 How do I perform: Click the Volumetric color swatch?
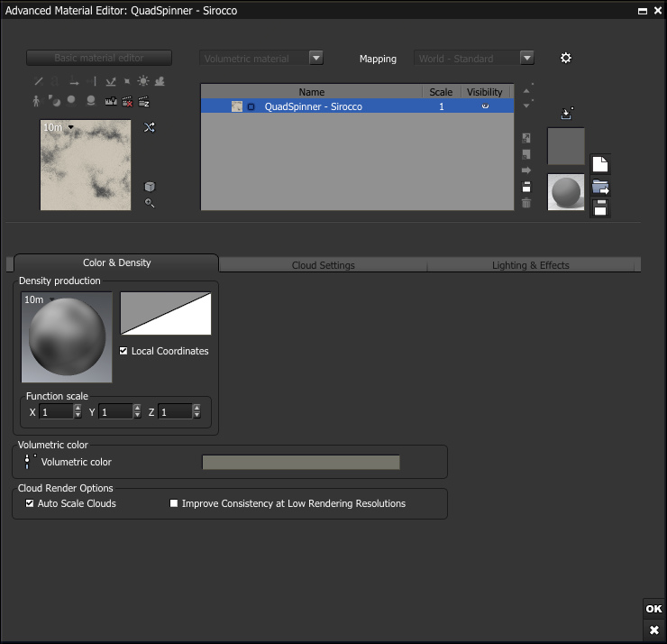click(300, 463)
